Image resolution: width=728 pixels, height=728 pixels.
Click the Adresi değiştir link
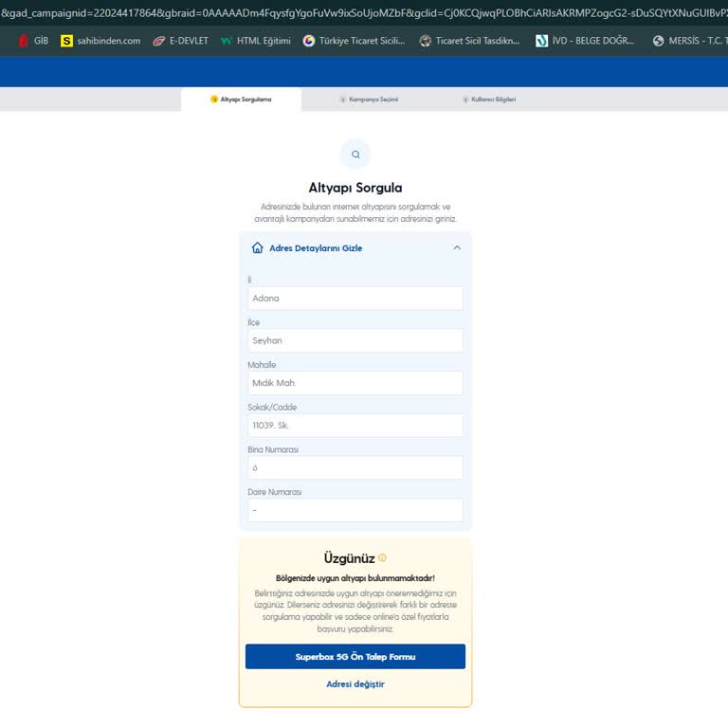click(x=355, y=683)
